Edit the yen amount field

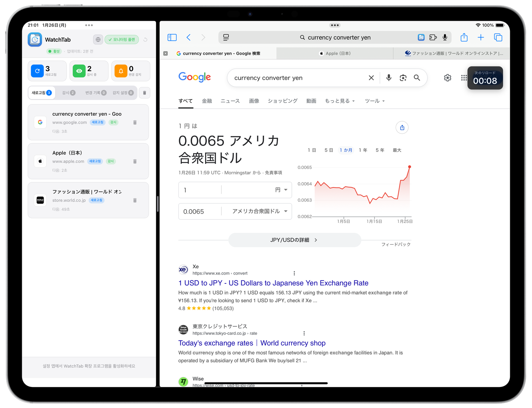[200, 190]
